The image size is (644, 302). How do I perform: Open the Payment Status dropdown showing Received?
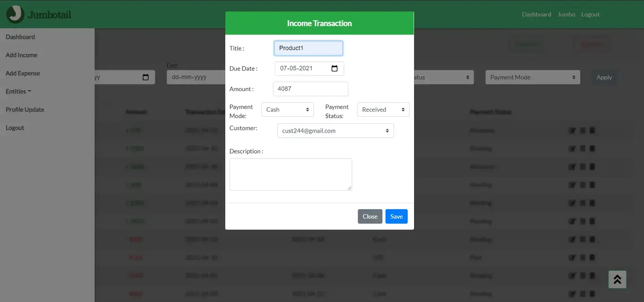click(x=383, y=109)
